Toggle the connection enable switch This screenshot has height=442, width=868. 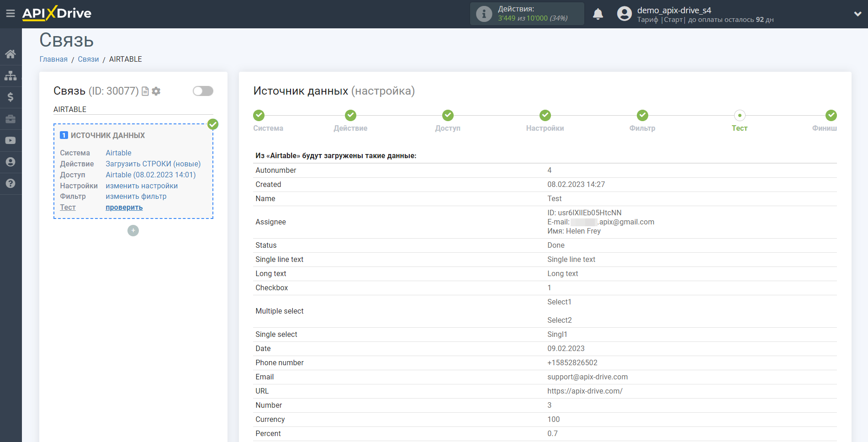click(203, 91)
